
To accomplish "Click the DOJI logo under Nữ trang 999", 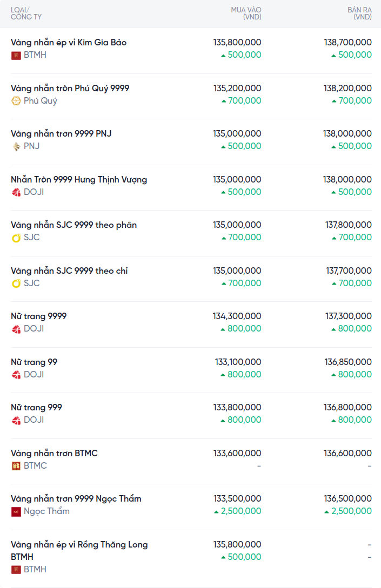I will (16, 420).
